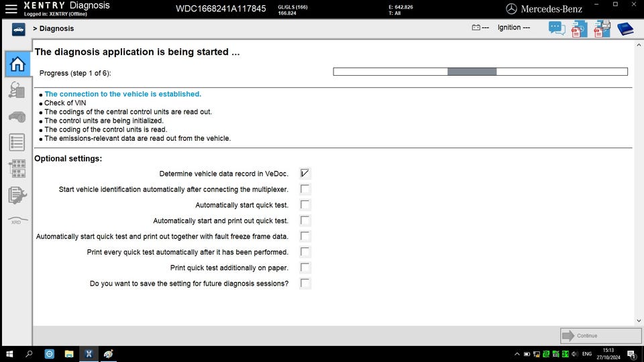Click the volume speaker tray icon

click(x=575, y=354)
